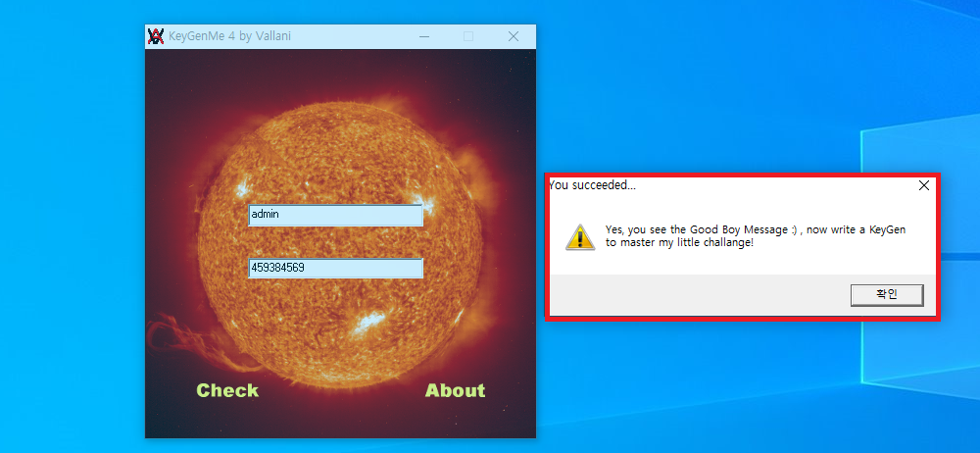The image size is (980, 453).
Task: Focus the name field containing admin
Action: [x=335, y=215]
